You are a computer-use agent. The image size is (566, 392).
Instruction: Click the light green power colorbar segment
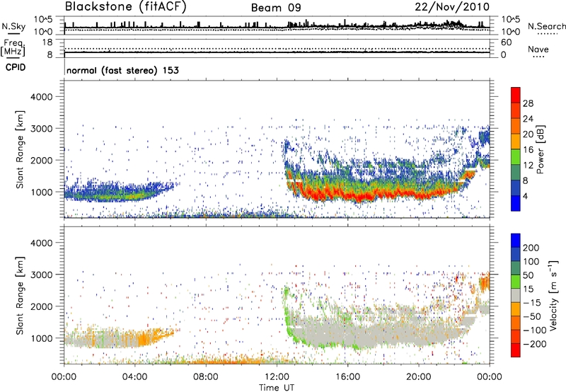tap(516, 157)
